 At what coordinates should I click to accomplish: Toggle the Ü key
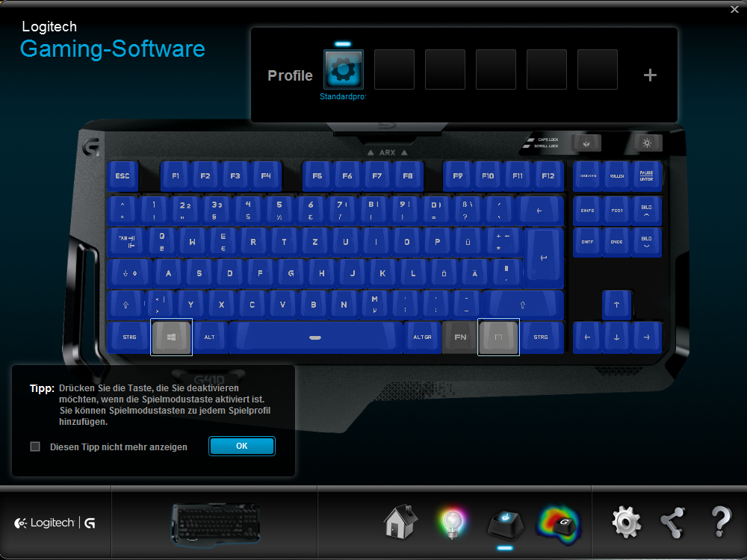click(x=468, y=242)
